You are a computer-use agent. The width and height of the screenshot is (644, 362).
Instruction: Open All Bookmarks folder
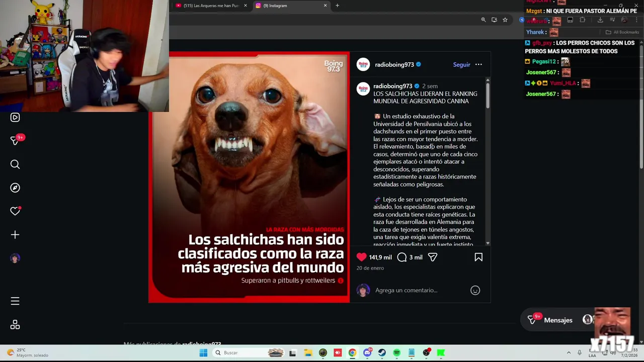622,32
